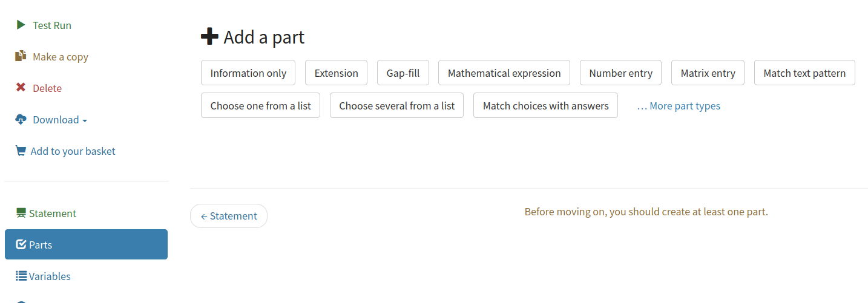
Task: Click the green Test Run play icon
Action: click(x=21, y=25)
